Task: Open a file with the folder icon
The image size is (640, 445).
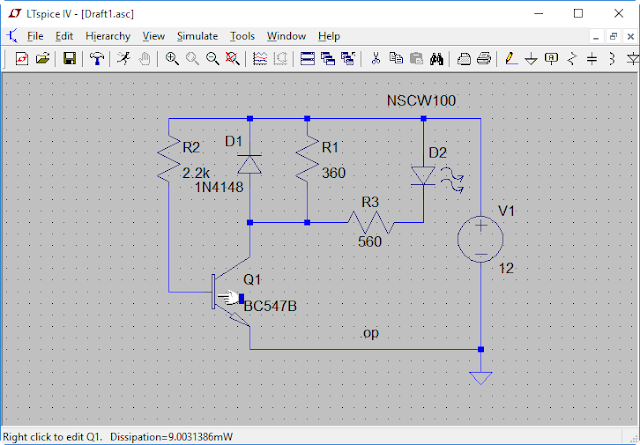Action: 42,59
